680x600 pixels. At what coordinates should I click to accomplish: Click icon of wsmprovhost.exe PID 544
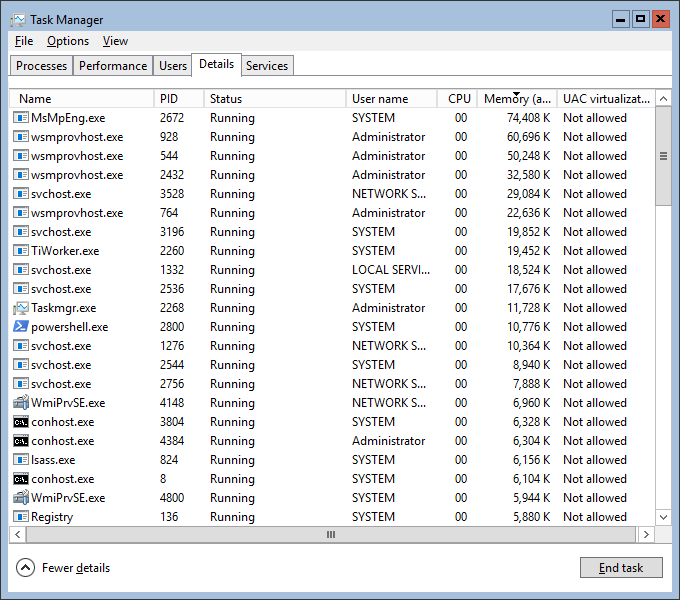[x=20, y=156]
